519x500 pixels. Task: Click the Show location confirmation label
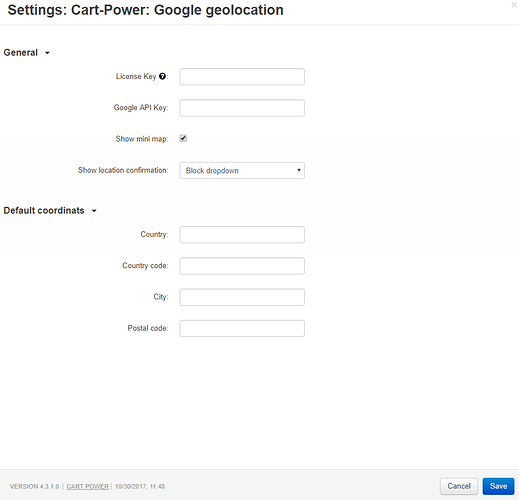click(123, 170)
